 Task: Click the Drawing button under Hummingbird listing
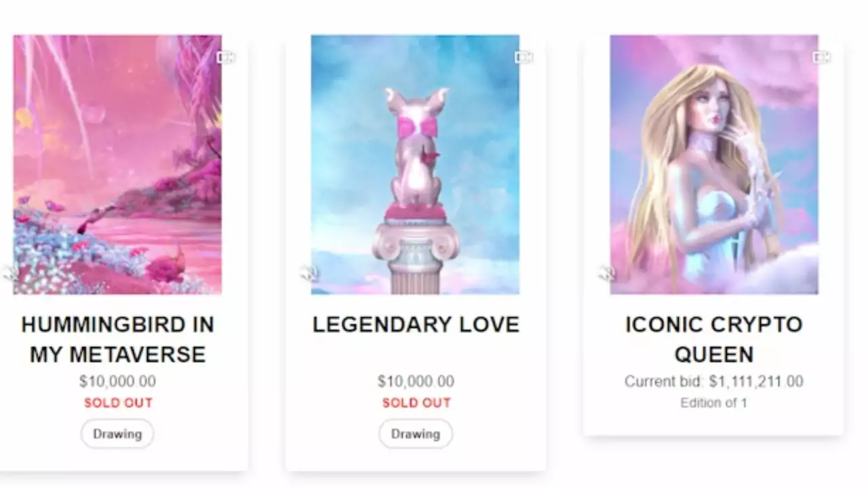click(x=117, y=434)
